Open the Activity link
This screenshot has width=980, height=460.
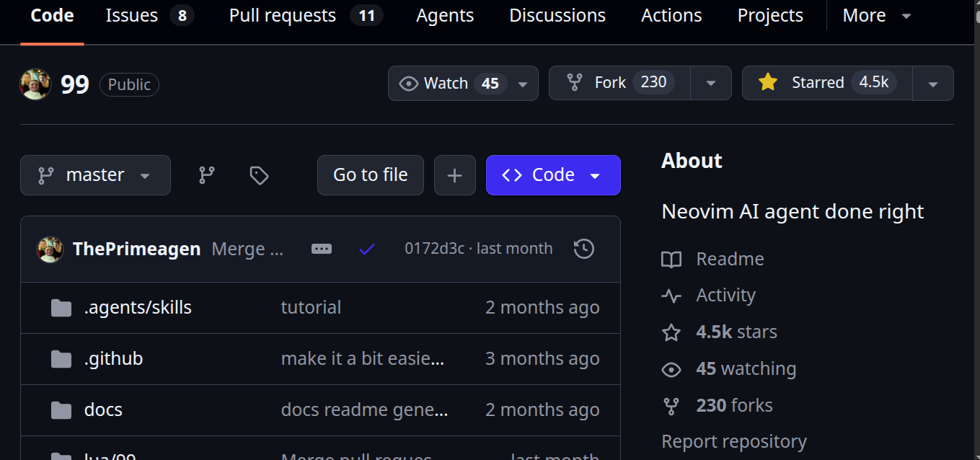click(725, 296)
